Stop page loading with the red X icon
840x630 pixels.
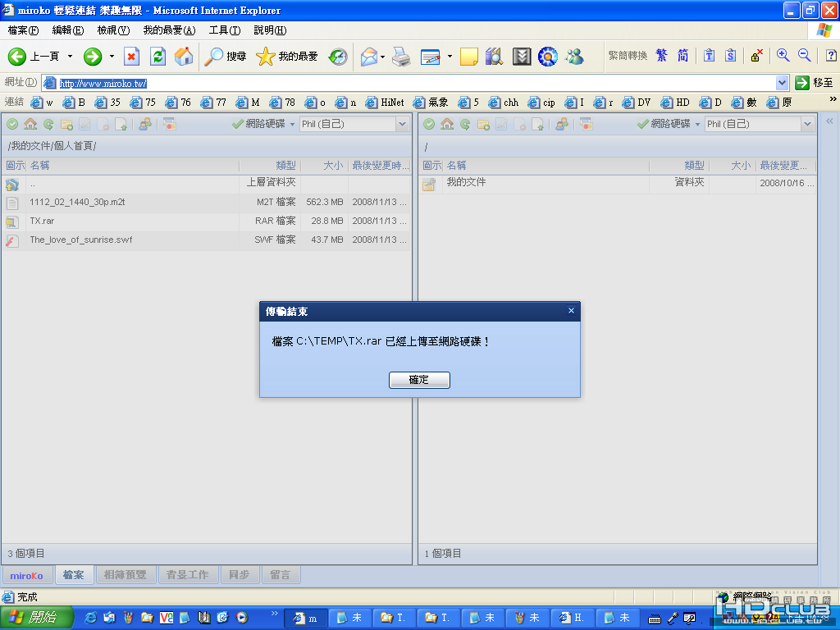point(131,56)
